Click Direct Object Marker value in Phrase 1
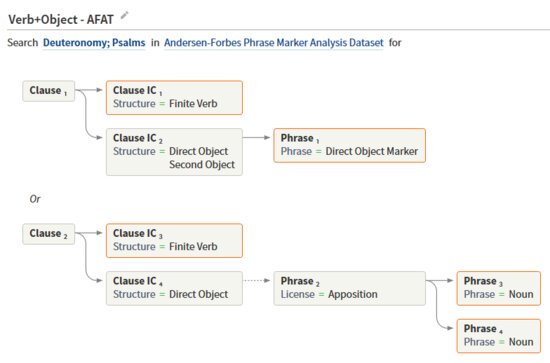The height and width of the screenshot is (363, 550). coord(372,152)
